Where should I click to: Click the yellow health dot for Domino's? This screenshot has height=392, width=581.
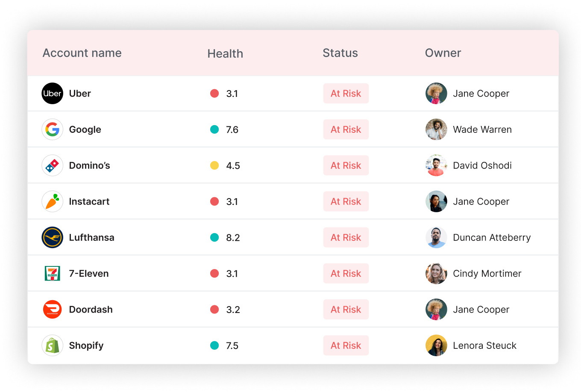pos(214,165)
